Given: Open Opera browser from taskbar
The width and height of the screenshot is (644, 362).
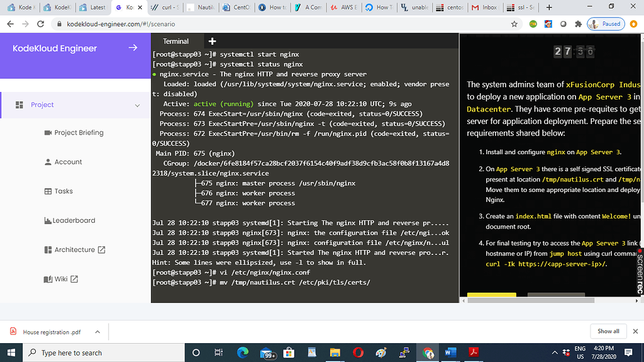Looking at the screenshot, I should pos(358,353).
